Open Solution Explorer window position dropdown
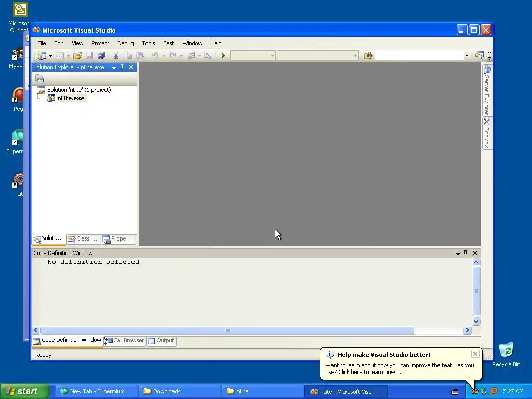532x399 pixels. [114, 68]
